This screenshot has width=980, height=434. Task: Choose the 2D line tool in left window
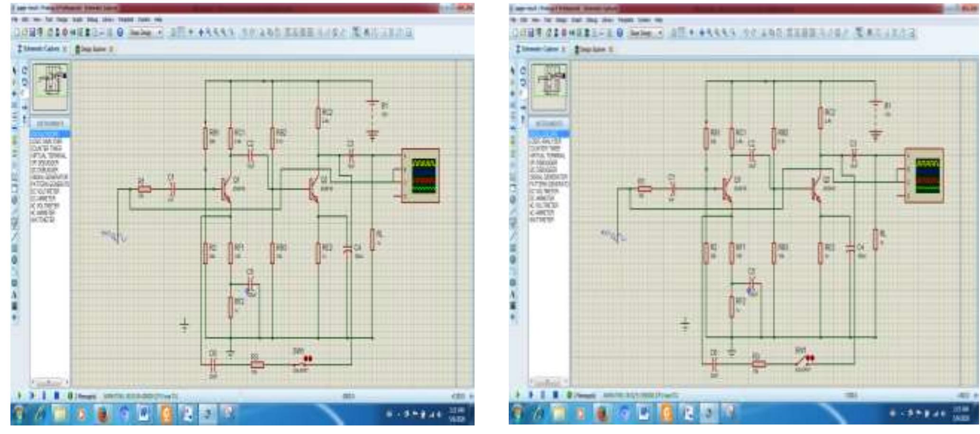tap(15, 236)
